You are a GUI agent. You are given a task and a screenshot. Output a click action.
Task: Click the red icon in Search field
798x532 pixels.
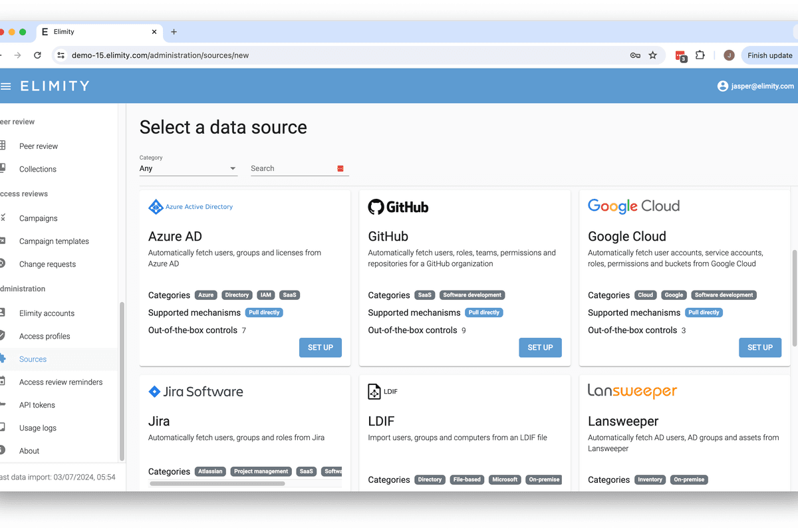340,169
